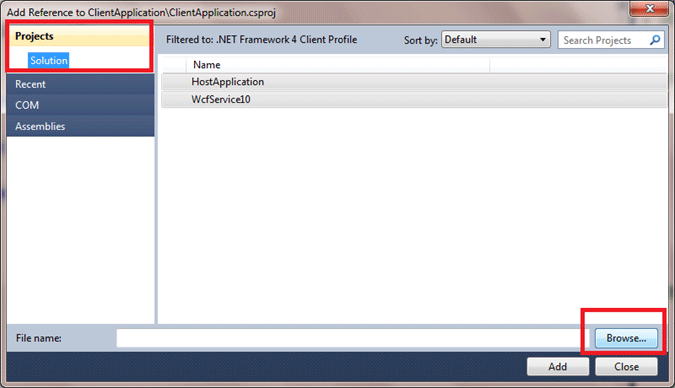
Task: Click the Add button
Action: [557, 366]
